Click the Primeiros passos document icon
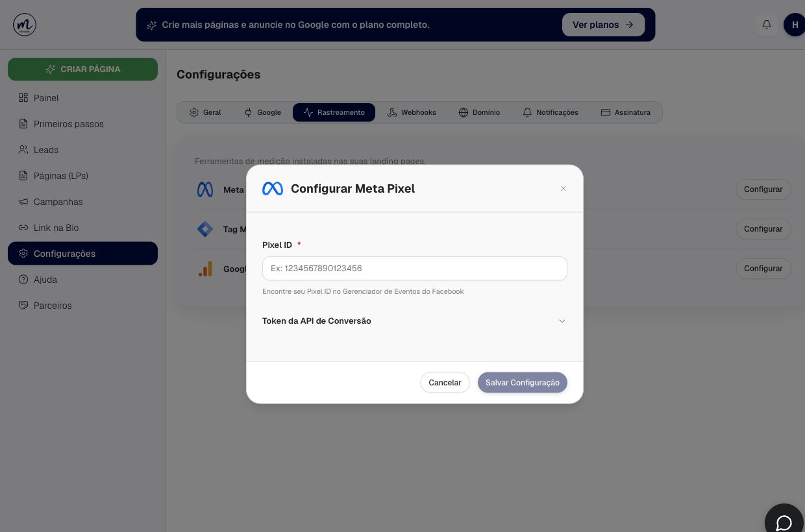Image resolution: width=805 pixels, height=532 pixels. 23,124
